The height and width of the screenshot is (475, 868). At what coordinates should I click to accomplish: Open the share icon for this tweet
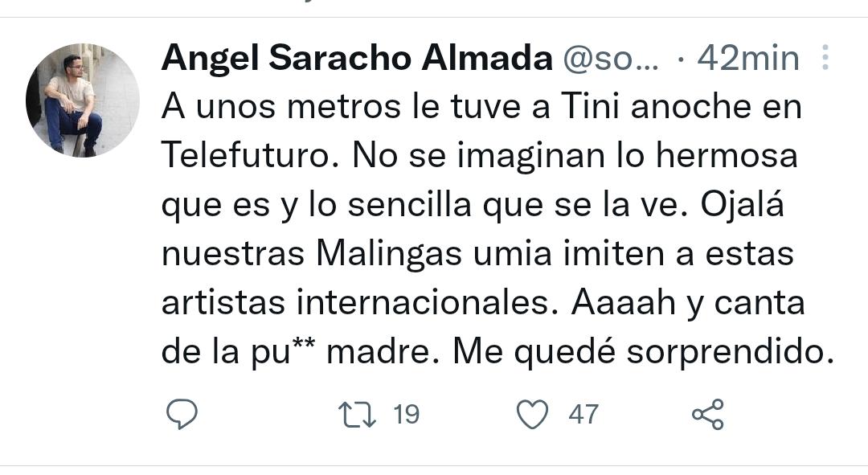point(707,415)
